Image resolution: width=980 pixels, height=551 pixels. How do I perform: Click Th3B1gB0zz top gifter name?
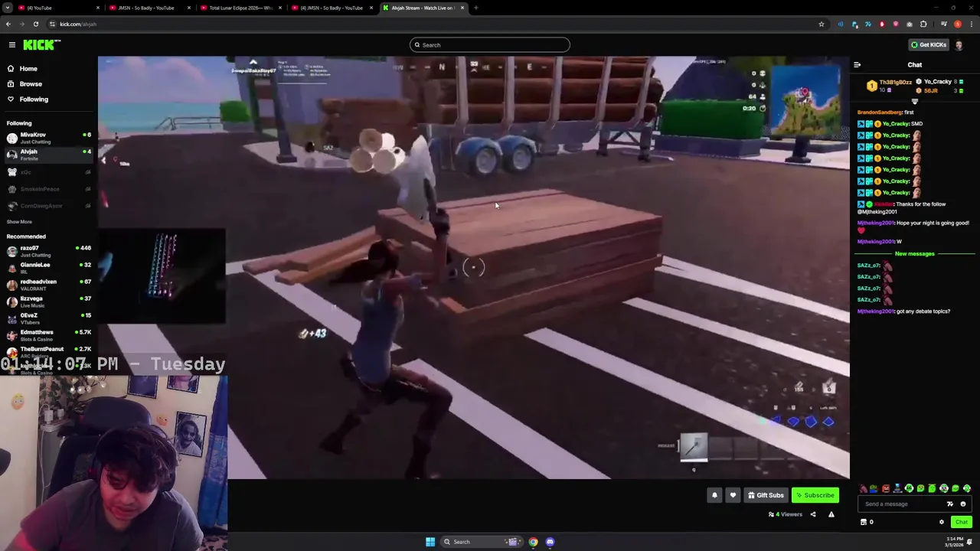pyautogui.click(x=895, y=83)
